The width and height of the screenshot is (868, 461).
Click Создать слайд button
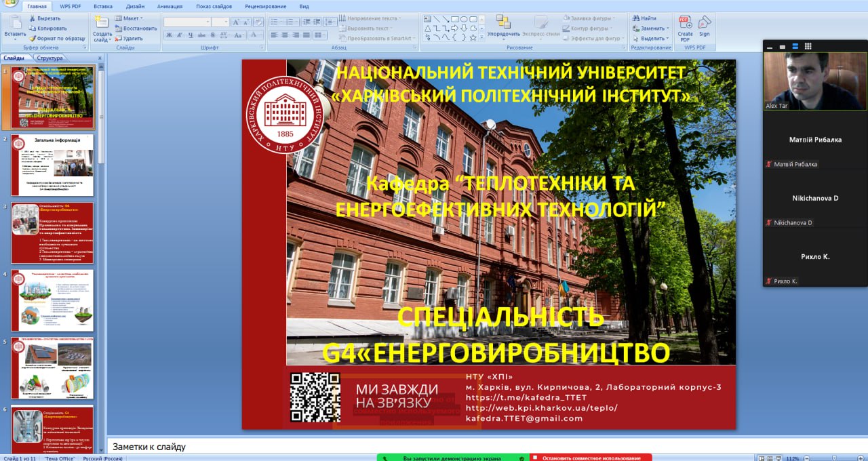point(102,27)
